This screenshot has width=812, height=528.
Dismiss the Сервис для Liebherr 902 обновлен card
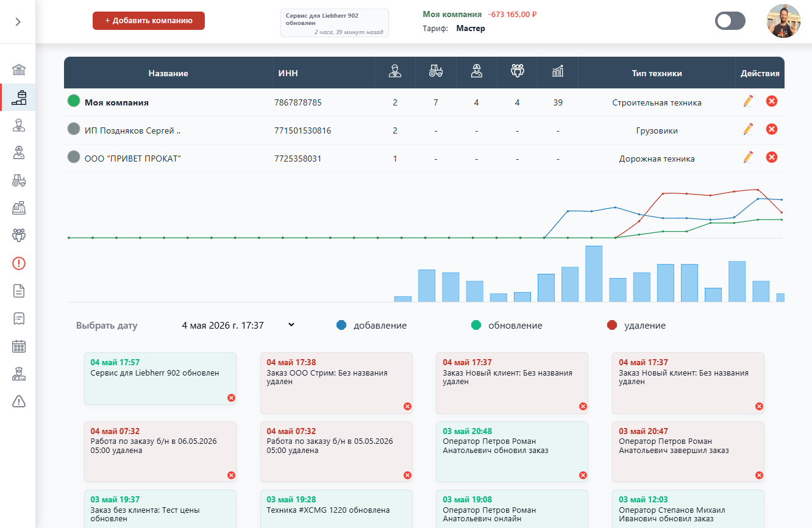coord(231,398)
